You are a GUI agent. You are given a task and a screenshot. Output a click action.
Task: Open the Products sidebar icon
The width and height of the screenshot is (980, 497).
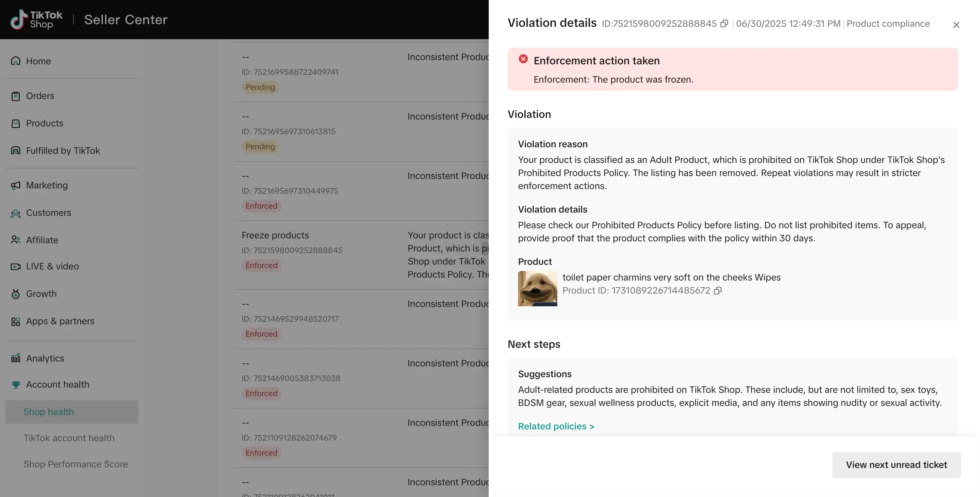tap(15, 123)
